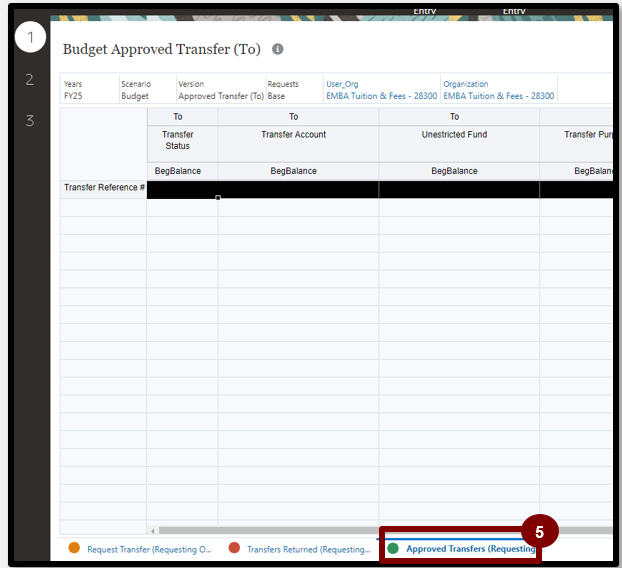The width and height of the screenshot is (622, 568).
Task: Click the BegBalance header under Transfer Account
Action: (293, 171)
